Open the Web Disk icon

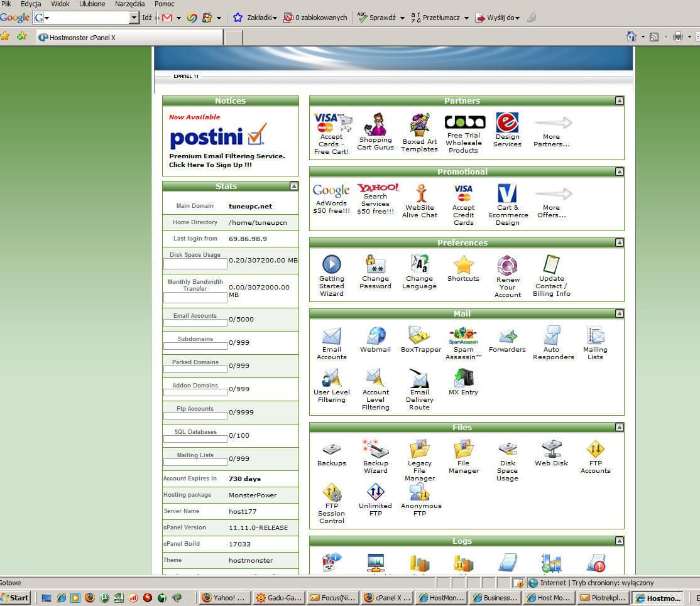click(x=551, y=453)
